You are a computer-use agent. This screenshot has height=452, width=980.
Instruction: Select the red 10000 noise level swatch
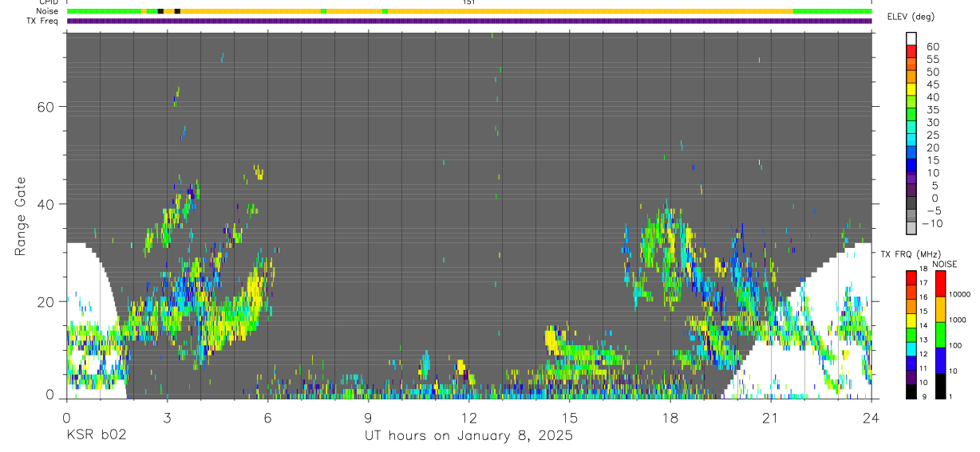pyautogui.click(x=941, y=284)
